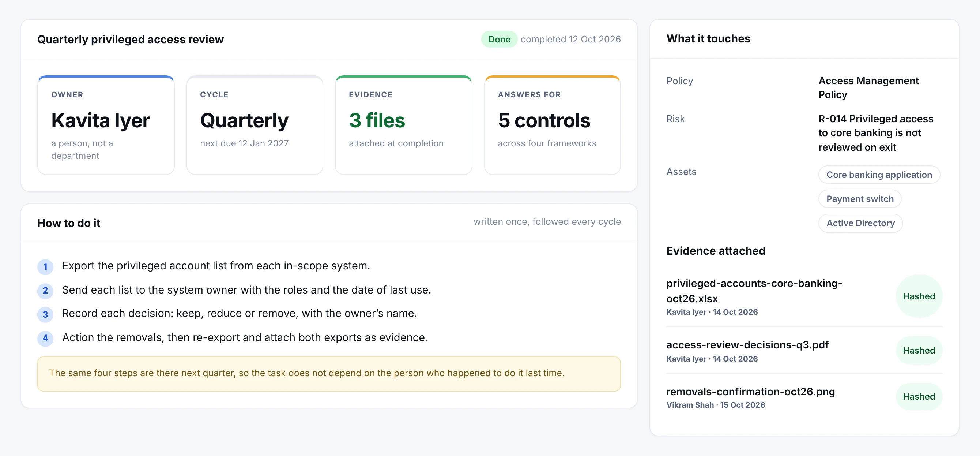Click the yellow note about same four steps
The width and height of the screenshot is (980, 456).
point(329,374)
